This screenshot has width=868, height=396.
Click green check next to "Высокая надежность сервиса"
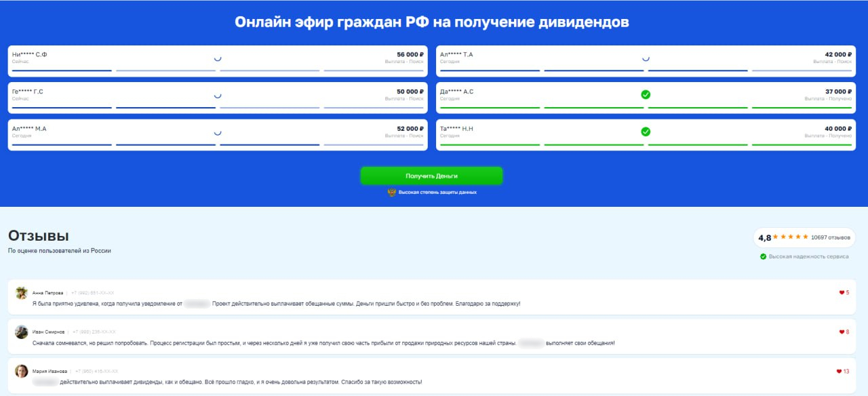(x=763, y=256)
